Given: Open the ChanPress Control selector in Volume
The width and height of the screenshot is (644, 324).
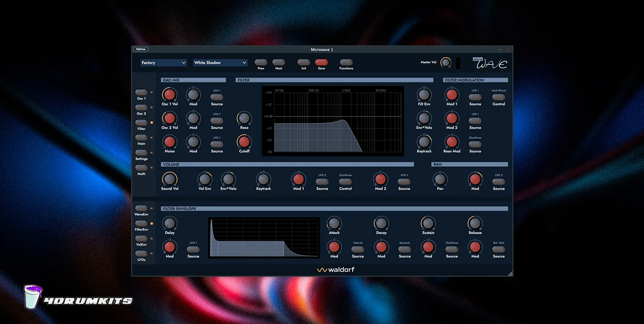Looking at the screenshot, I should [345, 182].
